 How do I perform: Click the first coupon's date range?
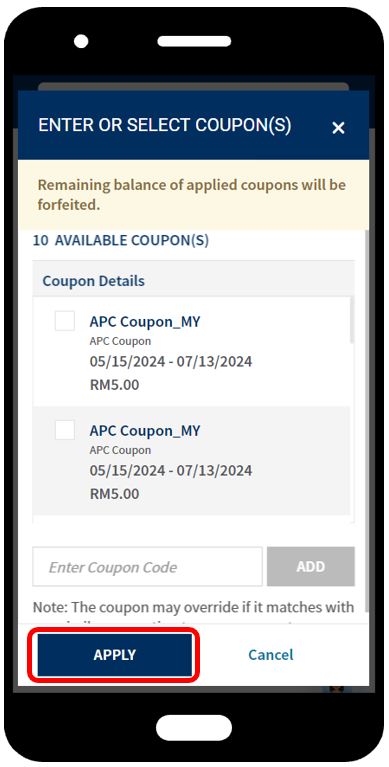pyautogui.click(x=171, y=362)
